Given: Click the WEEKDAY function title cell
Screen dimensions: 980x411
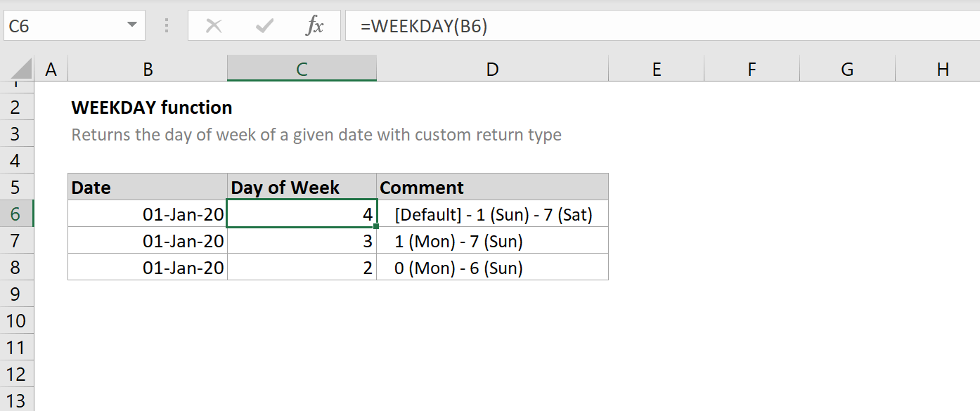Looking at the screenshot, I should tap(152, 107).
